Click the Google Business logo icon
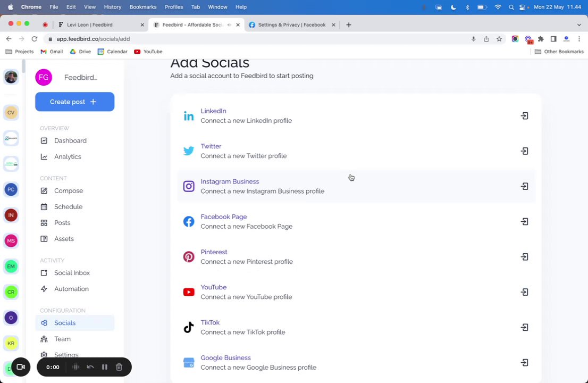Screen dimensions: 588x383 coord(189,363)
